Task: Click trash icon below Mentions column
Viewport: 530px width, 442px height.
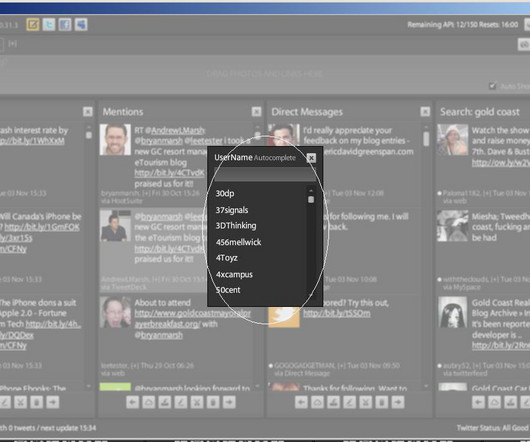Action: pos(213,402)
